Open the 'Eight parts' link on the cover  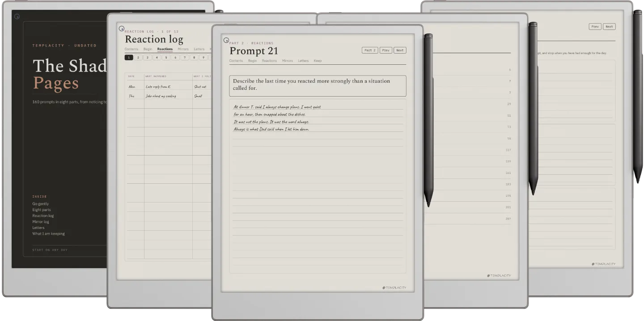tap(42, 210)
